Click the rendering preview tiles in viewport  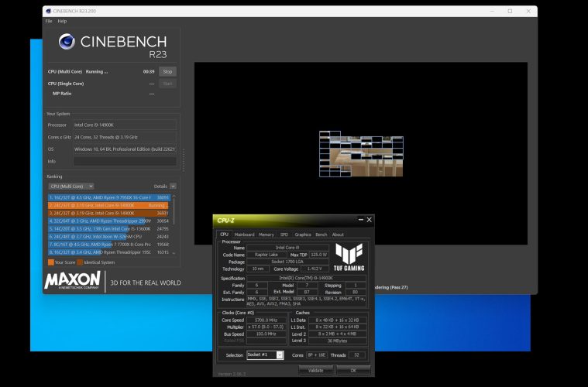coord(361,153)
